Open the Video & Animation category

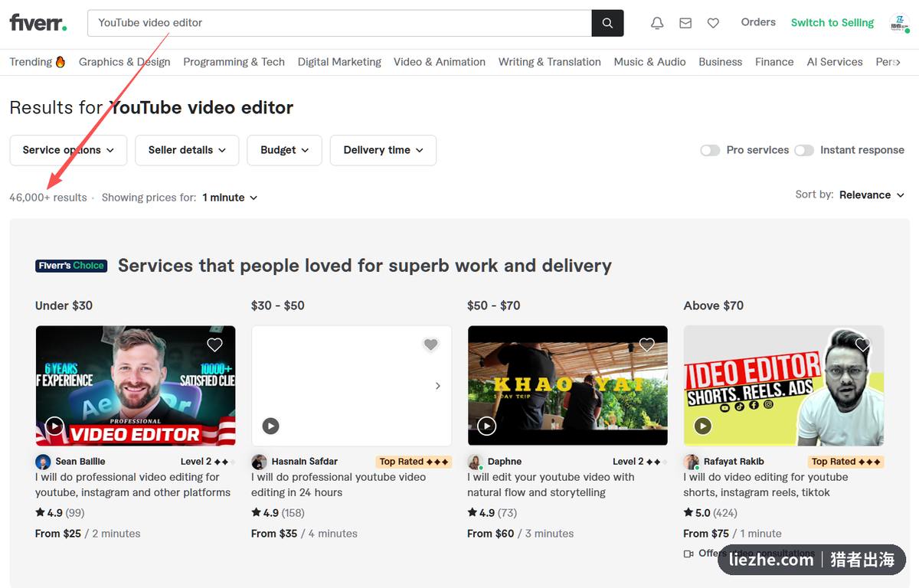[x=440, y=62]
